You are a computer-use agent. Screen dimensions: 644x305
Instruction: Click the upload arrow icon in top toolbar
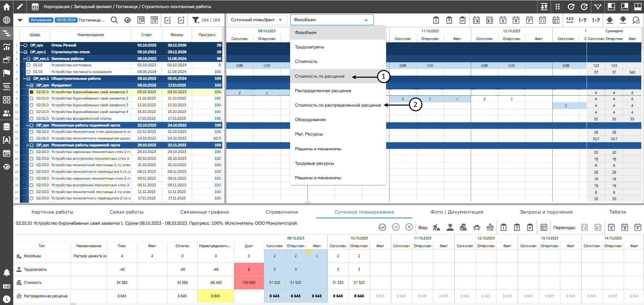click(610, 20)
